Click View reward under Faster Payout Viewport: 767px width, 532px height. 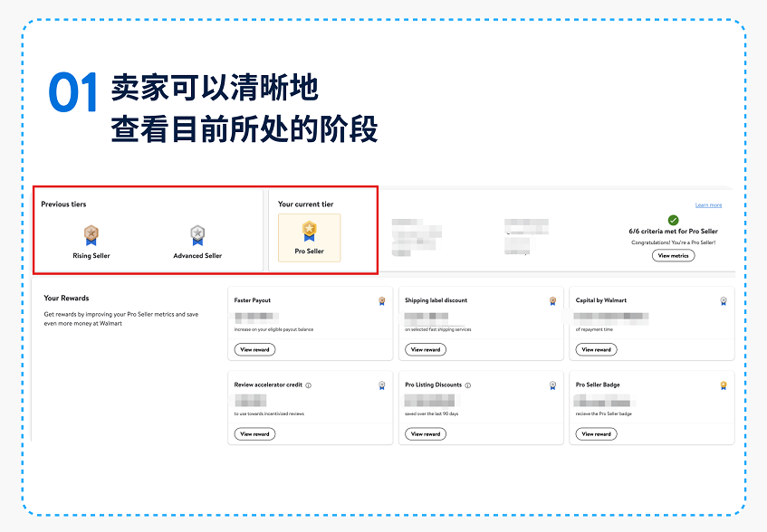pos(254,349)
